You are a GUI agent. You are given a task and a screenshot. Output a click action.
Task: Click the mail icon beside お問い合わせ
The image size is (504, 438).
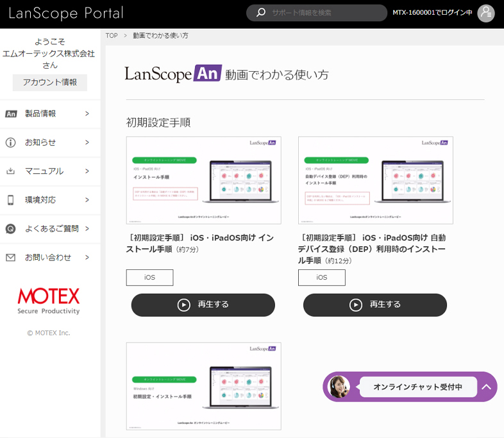pos(11,257)
